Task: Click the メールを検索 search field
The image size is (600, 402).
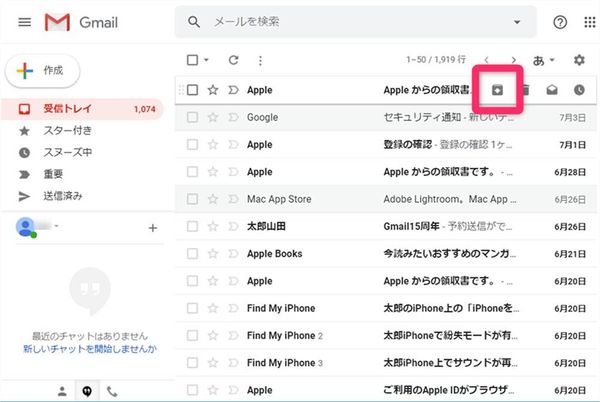Action: point(356,22)
